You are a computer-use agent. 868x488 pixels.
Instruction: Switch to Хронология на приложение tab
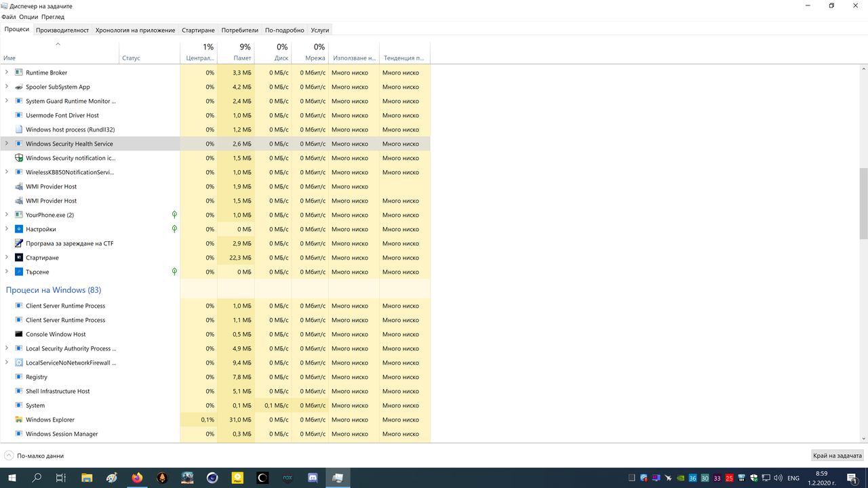click(135, 30)
